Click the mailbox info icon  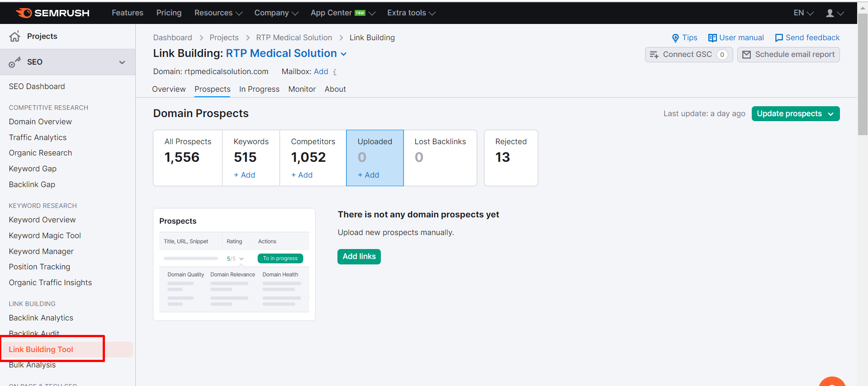[335, 72]
